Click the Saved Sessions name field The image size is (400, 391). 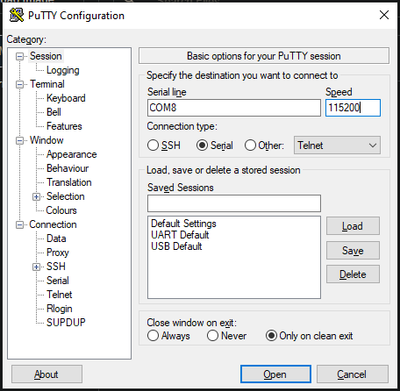pyautogui.click(x=234, y=203)
